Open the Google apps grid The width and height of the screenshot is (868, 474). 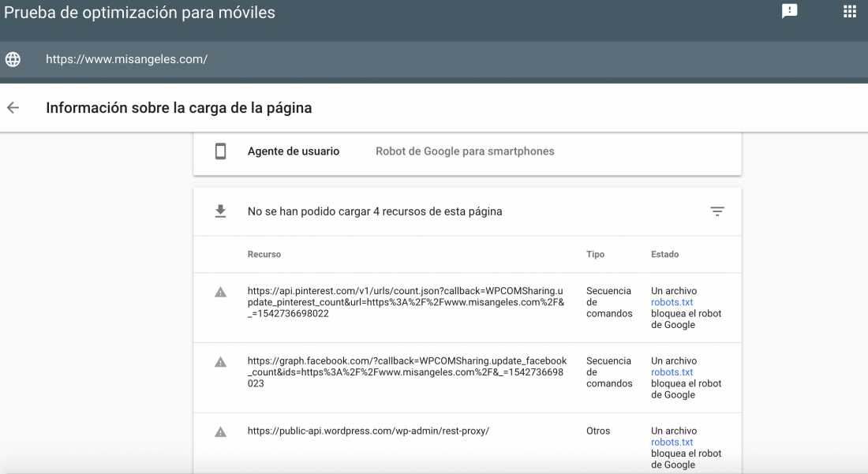[x=850, y=11]
